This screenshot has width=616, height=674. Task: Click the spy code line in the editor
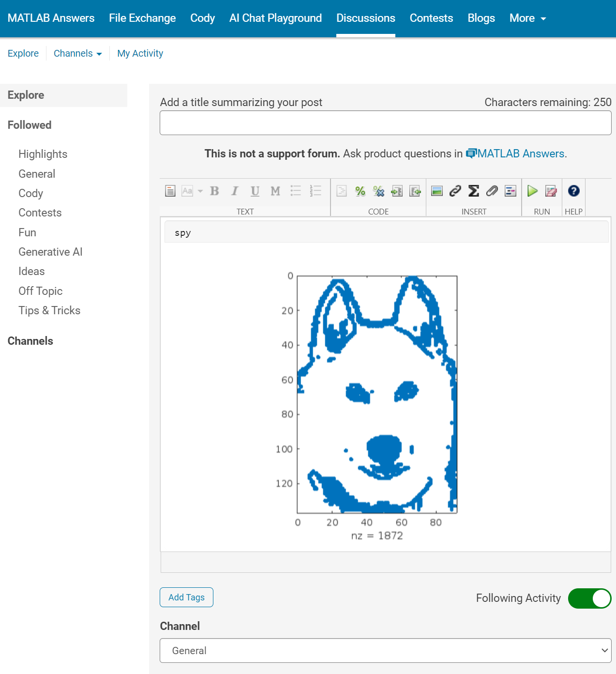[386, 232]
